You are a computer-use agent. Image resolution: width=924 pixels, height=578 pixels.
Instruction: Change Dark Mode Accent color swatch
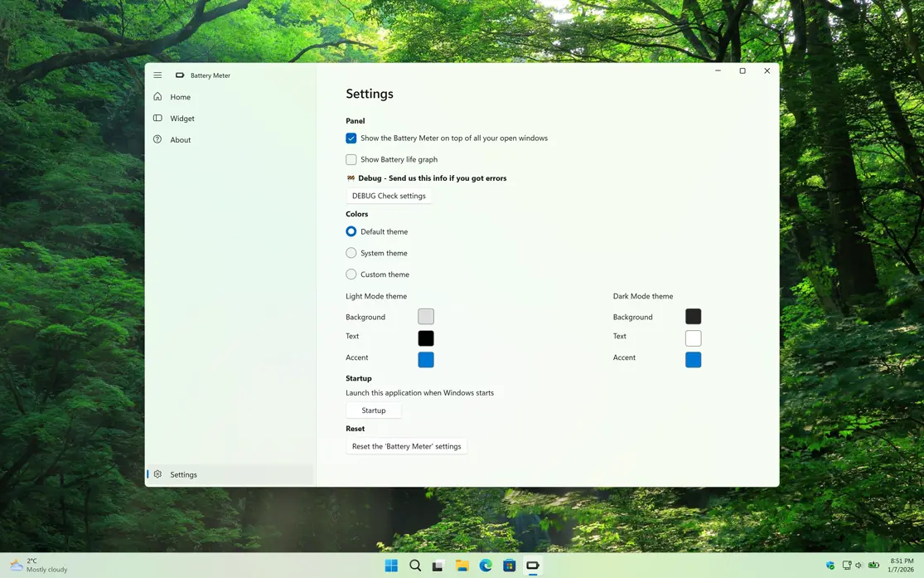tap(693, 360)
